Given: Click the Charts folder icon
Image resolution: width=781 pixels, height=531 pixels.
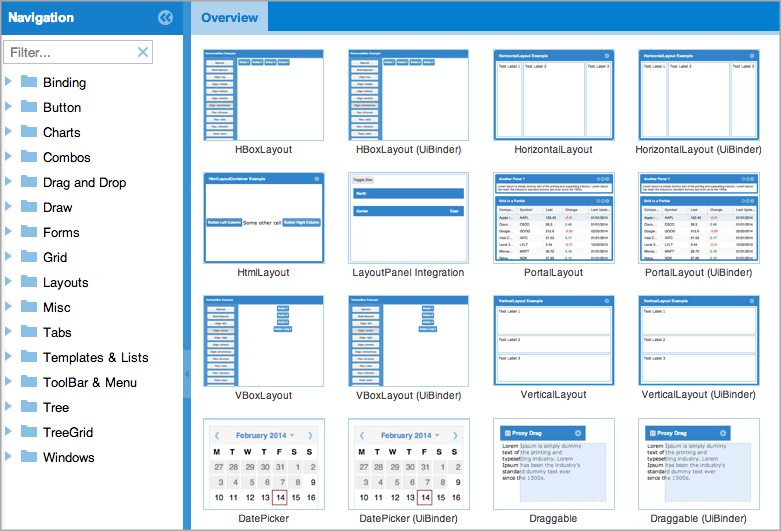Looking at the screenshot, I should (29, 131).
